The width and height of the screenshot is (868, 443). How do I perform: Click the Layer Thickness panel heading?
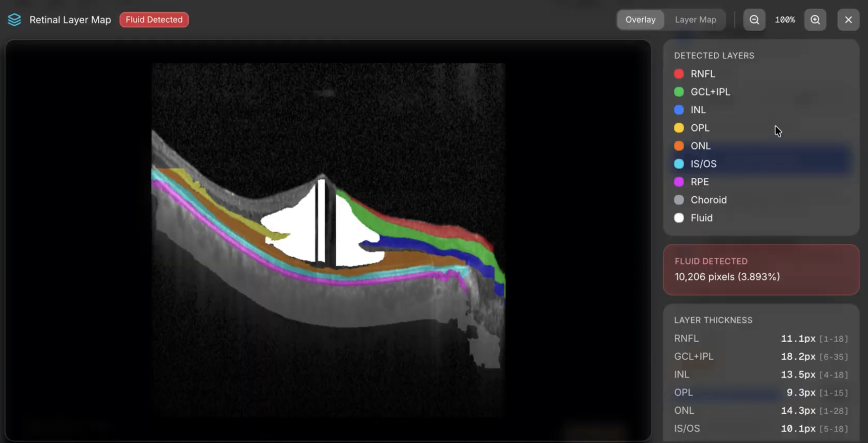pos(713,320)
